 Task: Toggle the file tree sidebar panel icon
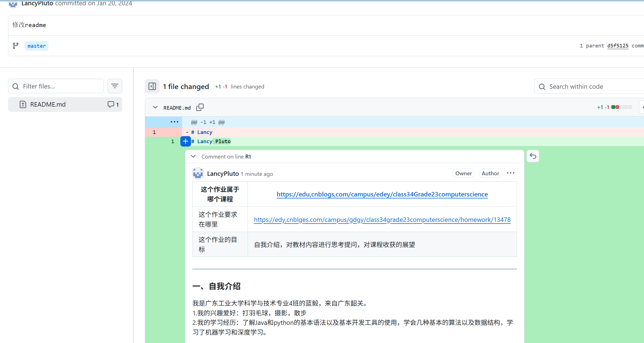[152, 86]
